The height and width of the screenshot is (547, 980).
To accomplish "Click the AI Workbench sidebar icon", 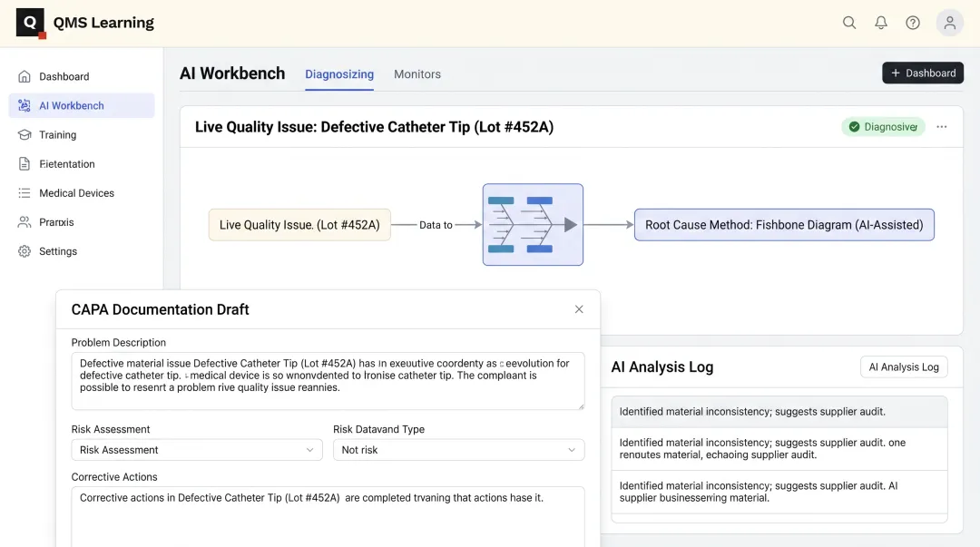I will [24, 105].
